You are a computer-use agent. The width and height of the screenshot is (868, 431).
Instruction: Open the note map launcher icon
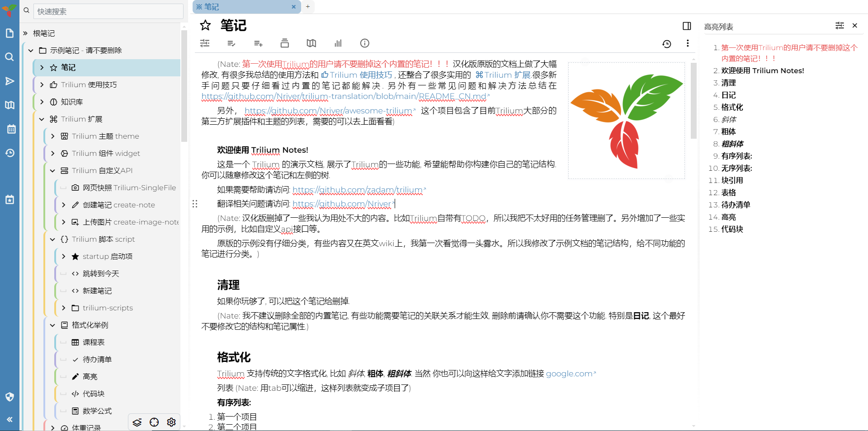pos(9,105)
